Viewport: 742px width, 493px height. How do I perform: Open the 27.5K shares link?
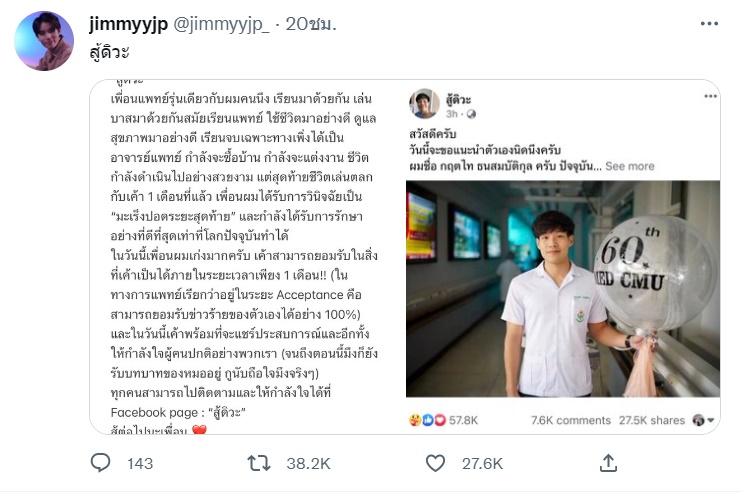(x=645, y=420)
